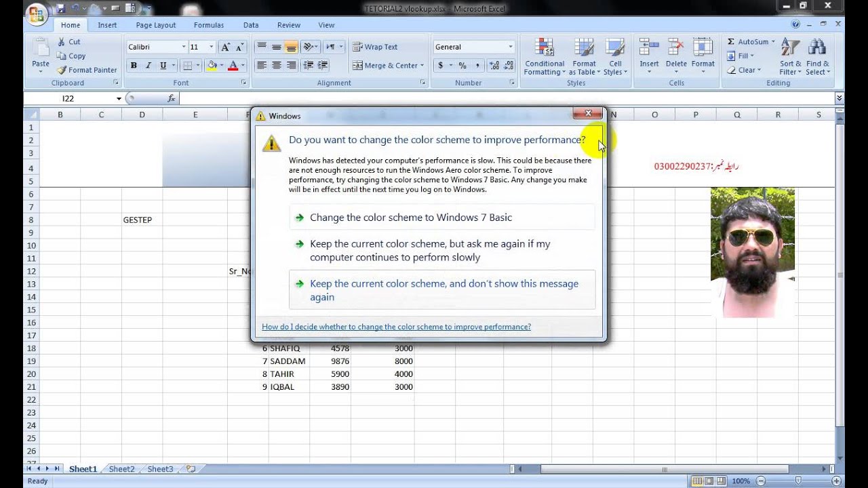Screen dimensions: 868x488
Task: Click the Percent Style icon
Action: (462, 66)
